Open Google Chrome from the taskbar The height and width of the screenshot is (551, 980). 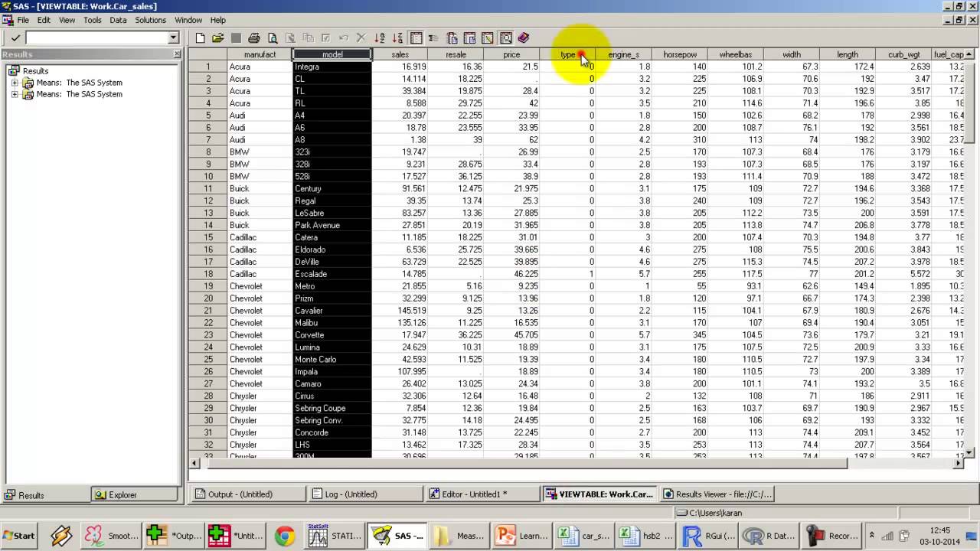(x=285, y=536)
